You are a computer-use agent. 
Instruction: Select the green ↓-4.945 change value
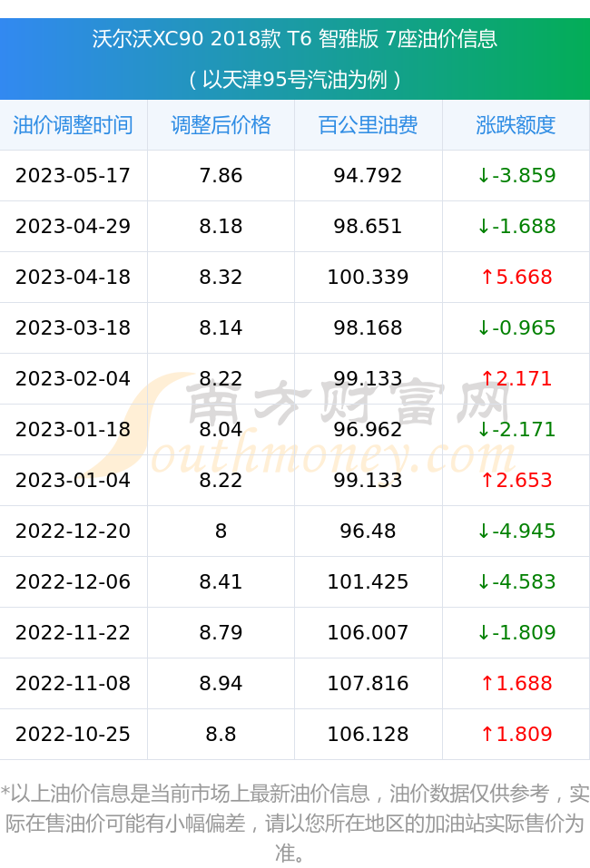(516, 531)
